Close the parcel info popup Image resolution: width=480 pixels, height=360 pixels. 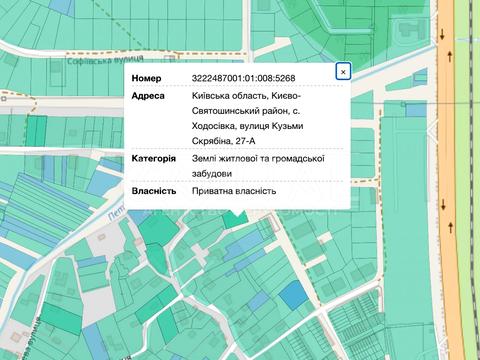(343, 71)
